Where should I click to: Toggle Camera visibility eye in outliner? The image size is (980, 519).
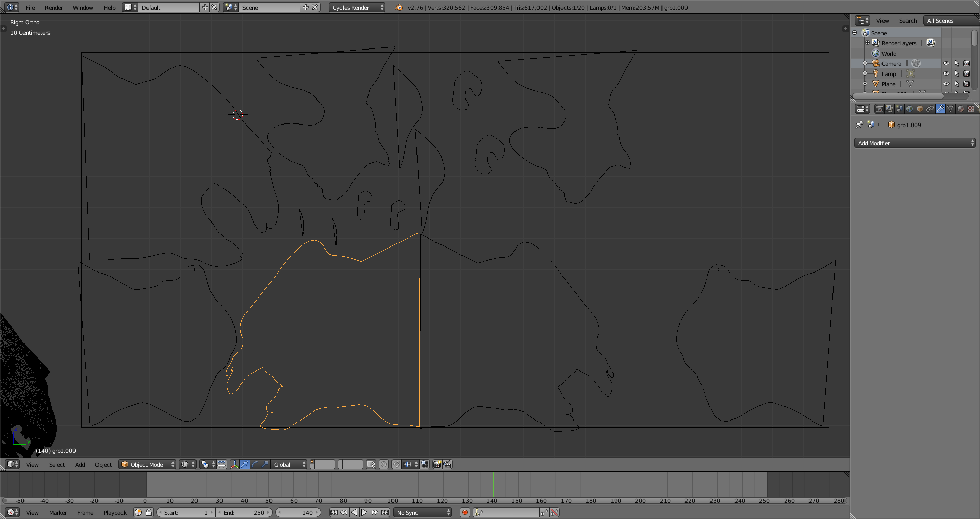point(946,63)
